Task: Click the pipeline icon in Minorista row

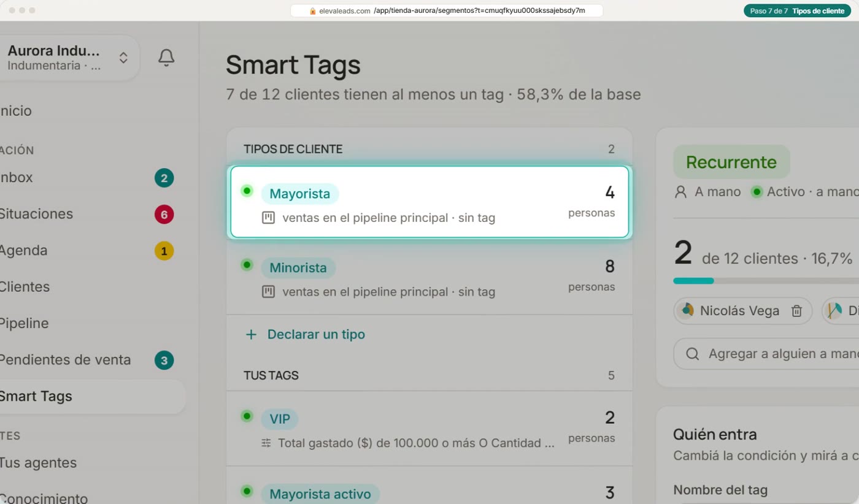Action: coord(268,292)
